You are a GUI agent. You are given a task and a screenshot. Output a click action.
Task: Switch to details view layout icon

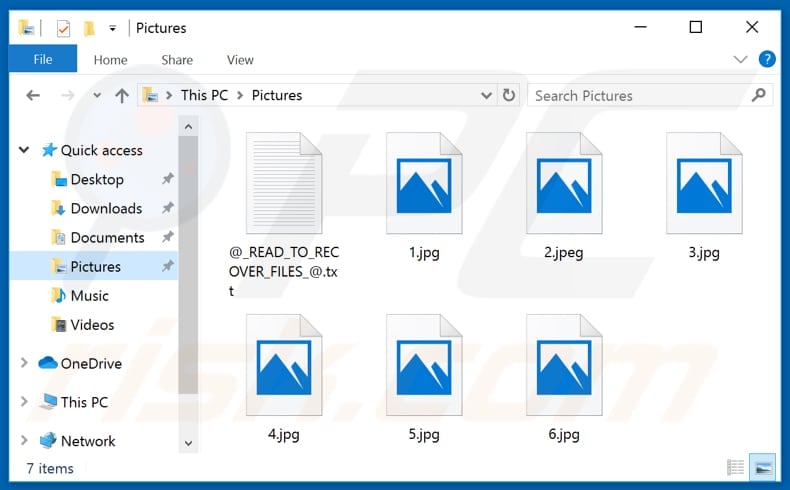(736, 467)
